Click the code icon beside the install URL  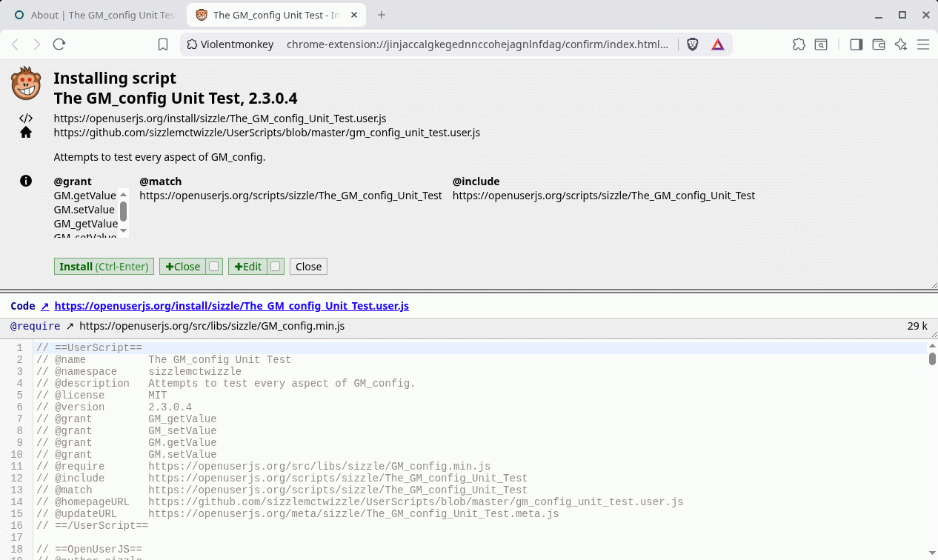[26, 118]
